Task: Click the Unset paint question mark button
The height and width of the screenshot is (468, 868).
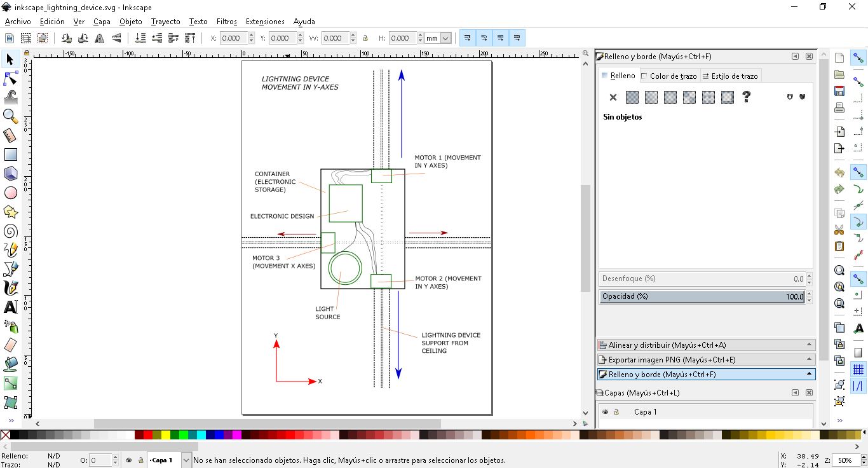Action: [x=747, y=97]
